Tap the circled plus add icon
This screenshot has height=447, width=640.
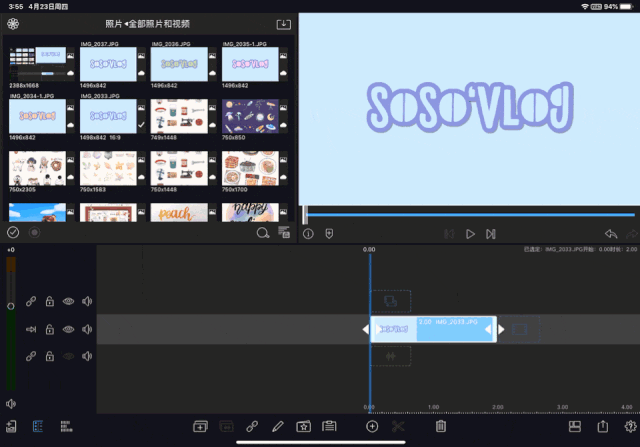(372, 427)
